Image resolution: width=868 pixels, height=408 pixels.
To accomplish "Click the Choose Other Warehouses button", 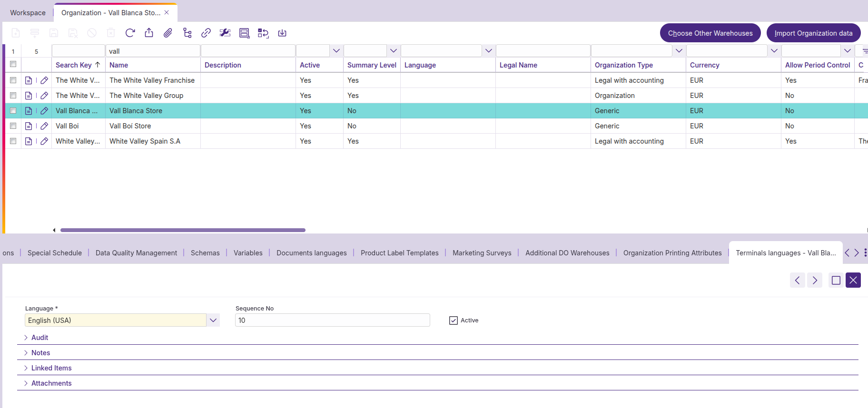I will coord(710,33).
